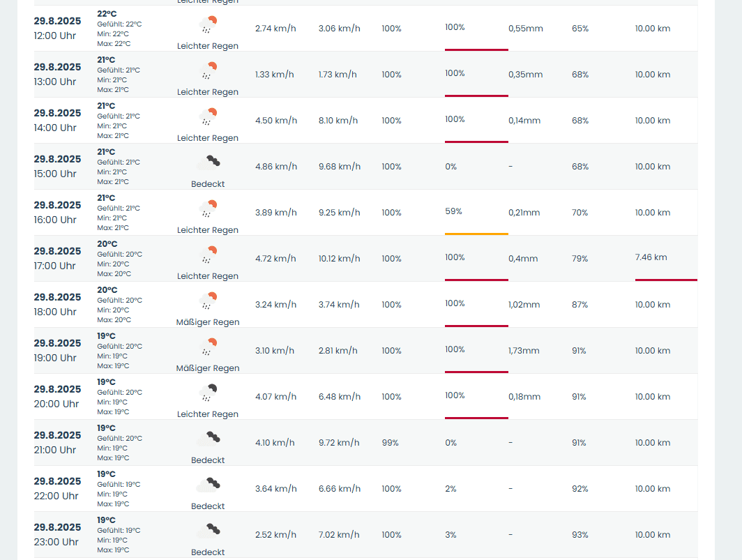Click the 0,55mm precipitation value

[526, 29]
